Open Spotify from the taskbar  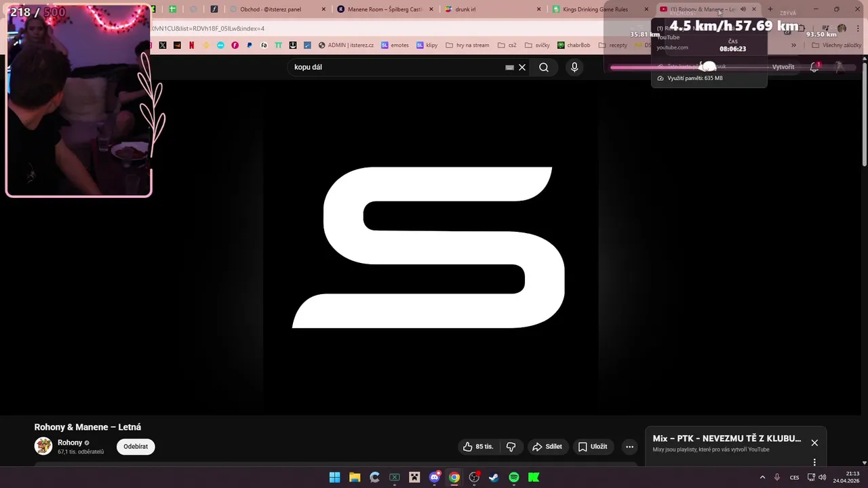point(514,477)
